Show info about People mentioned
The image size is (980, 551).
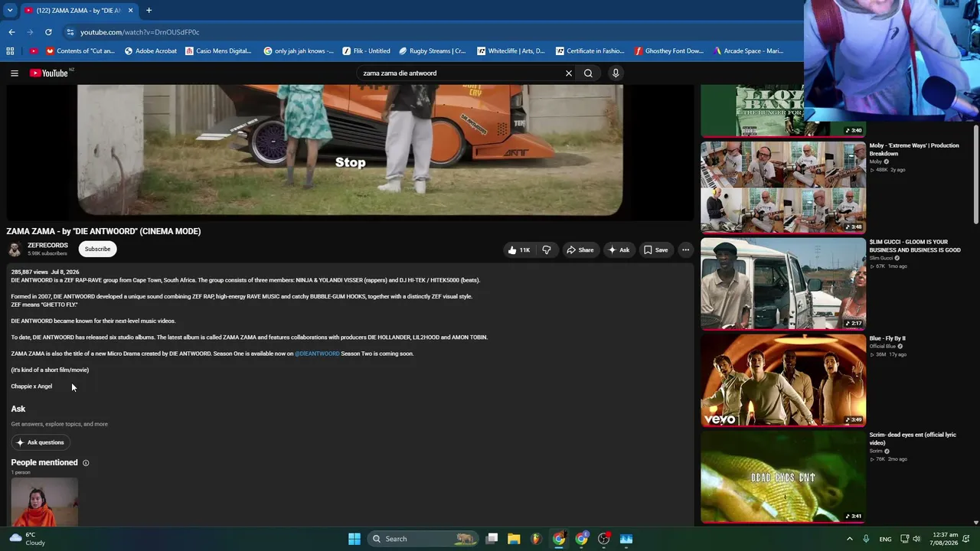(86, 463)
